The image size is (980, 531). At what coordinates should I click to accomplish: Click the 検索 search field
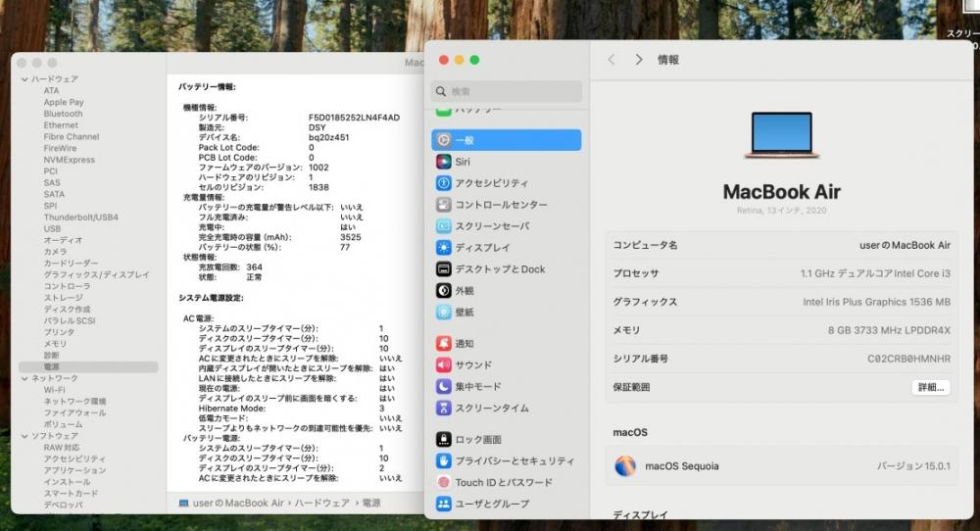506,91
